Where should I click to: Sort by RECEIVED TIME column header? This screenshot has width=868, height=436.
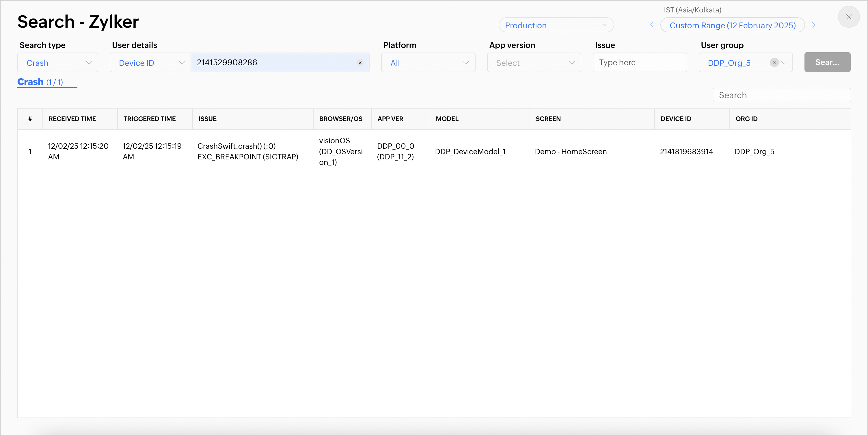pyautogui.click(x=72, y=119)
